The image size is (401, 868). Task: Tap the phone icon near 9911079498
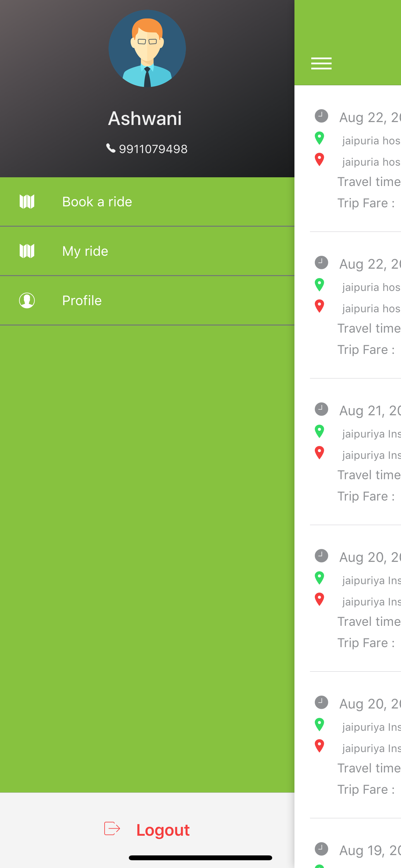110,148
